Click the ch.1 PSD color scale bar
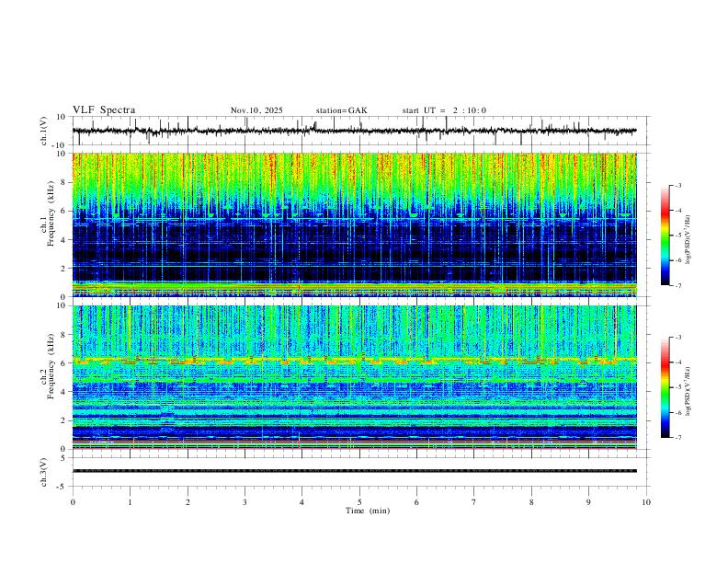728x563 pixels. tap(665, 236)
